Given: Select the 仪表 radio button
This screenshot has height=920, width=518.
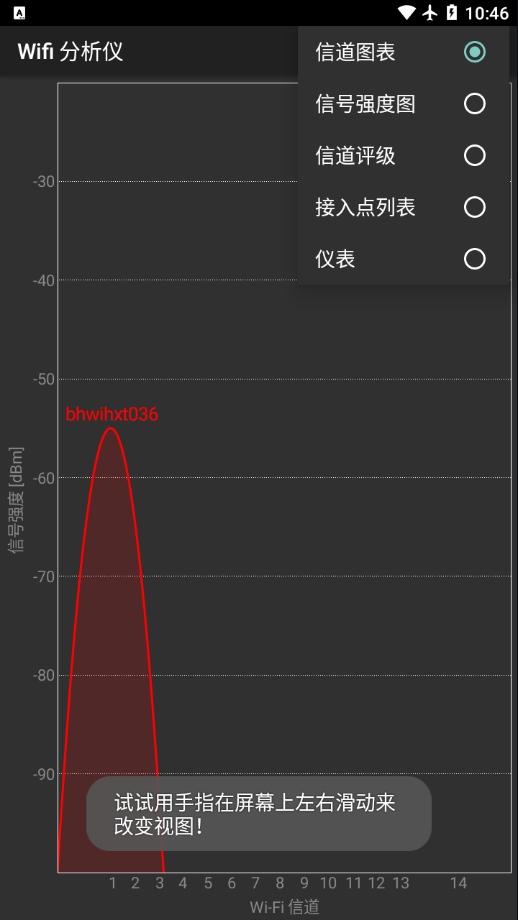Looking at the screenshot, I should click(x=474, y=259).
